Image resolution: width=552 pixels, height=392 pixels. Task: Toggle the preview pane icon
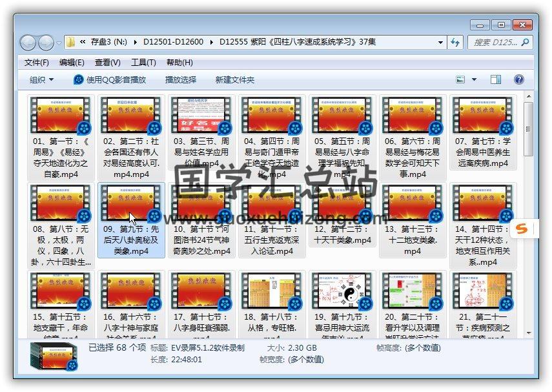pos(496,79)
